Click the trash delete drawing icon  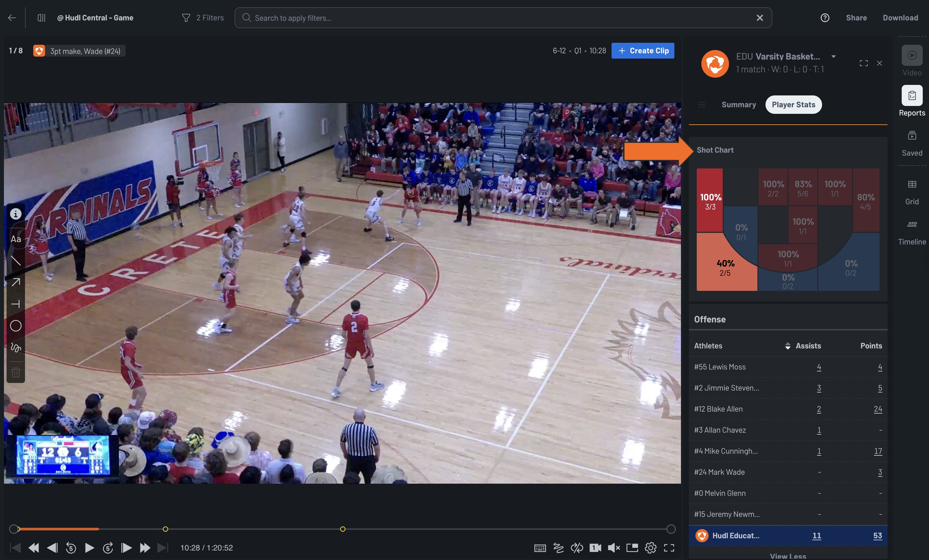coord(15,372)
